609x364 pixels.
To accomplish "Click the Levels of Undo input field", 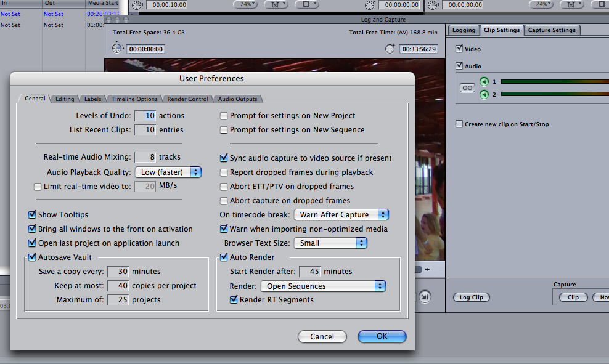I will (145, 116).
